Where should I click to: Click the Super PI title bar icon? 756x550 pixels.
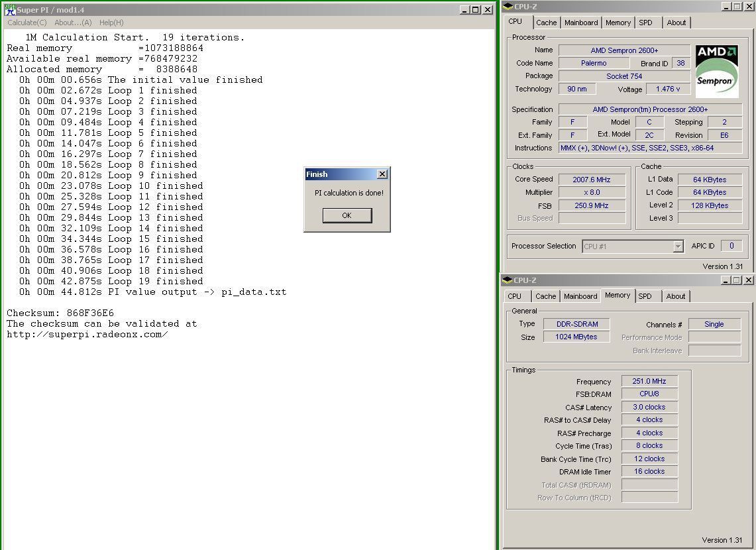(10, 10)
